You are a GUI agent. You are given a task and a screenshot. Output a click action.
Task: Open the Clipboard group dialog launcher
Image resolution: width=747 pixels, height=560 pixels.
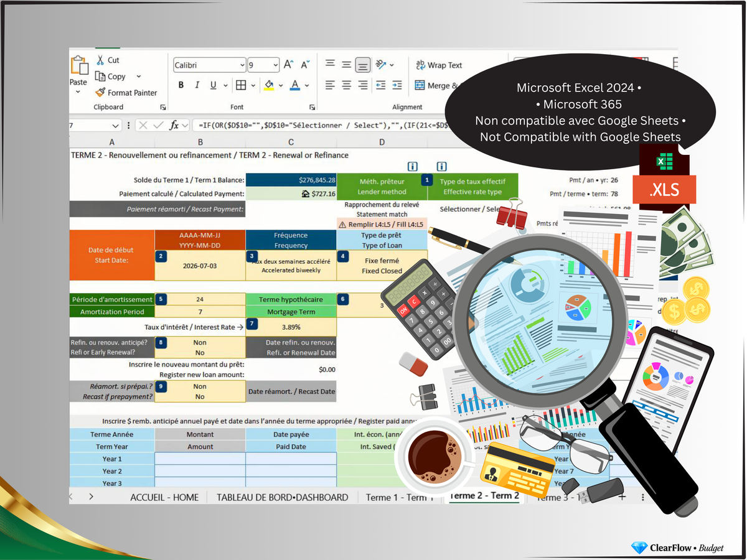pyautogui.click(x=163, y=108)
